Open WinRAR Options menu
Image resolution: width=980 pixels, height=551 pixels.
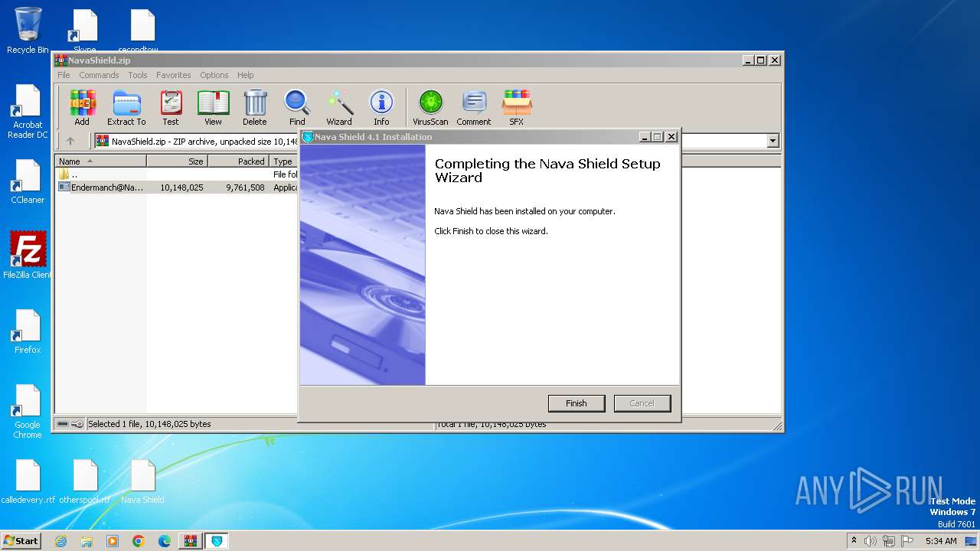pos(214,75)
